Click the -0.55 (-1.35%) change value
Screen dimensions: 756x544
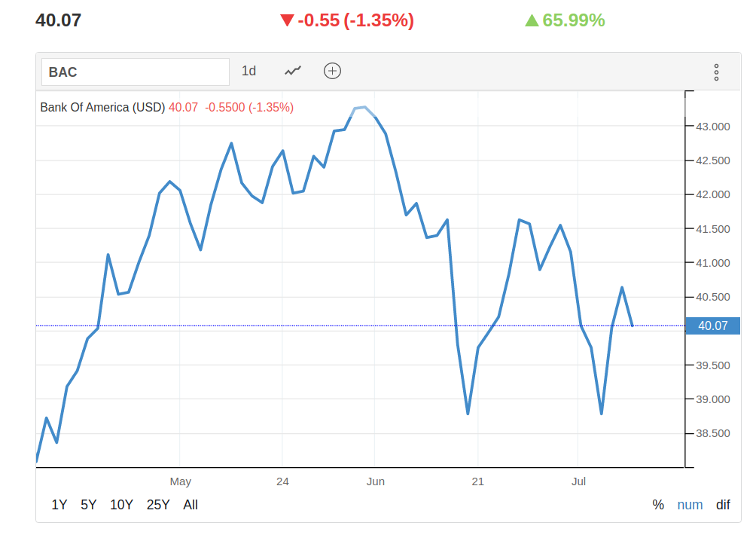tap(355, 20)
